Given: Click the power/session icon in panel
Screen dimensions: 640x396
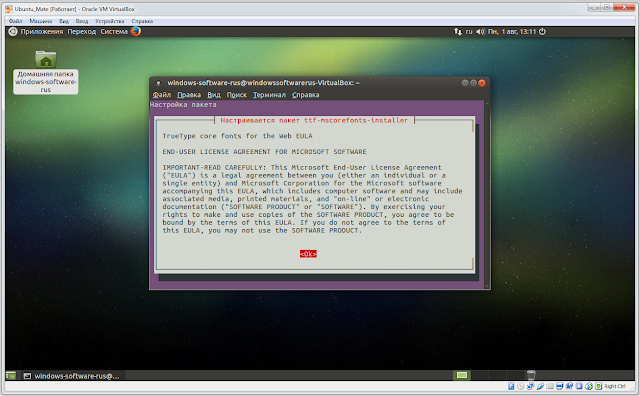Looking at the screenshot, I should point(542,31).
